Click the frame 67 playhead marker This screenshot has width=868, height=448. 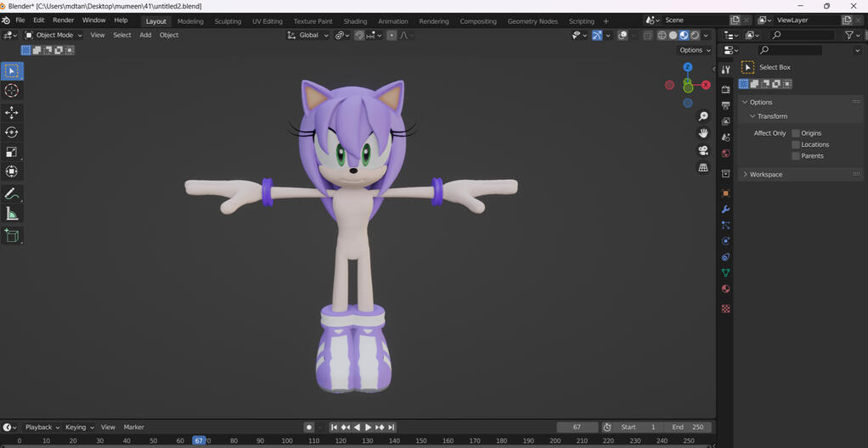199,441
